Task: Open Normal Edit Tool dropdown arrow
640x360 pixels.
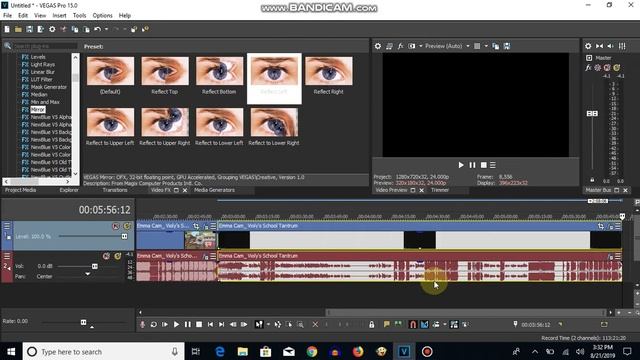Action: click(268, 324)
